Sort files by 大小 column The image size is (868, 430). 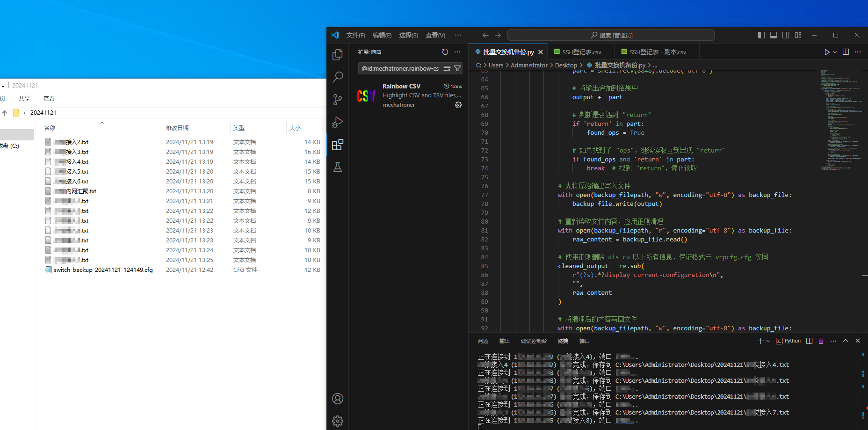pyautogui.click(x=295, y=128)
